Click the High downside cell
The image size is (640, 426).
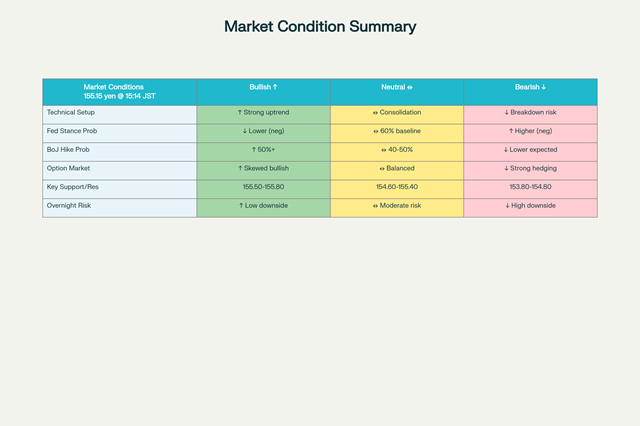(530, 206)
